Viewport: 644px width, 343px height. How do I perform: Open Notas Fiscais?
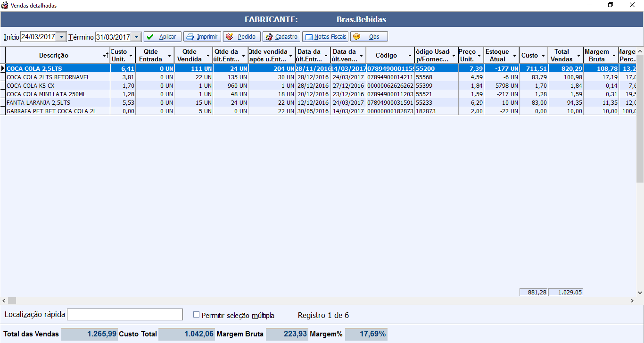pyautogui.click(x=325, y=37)
